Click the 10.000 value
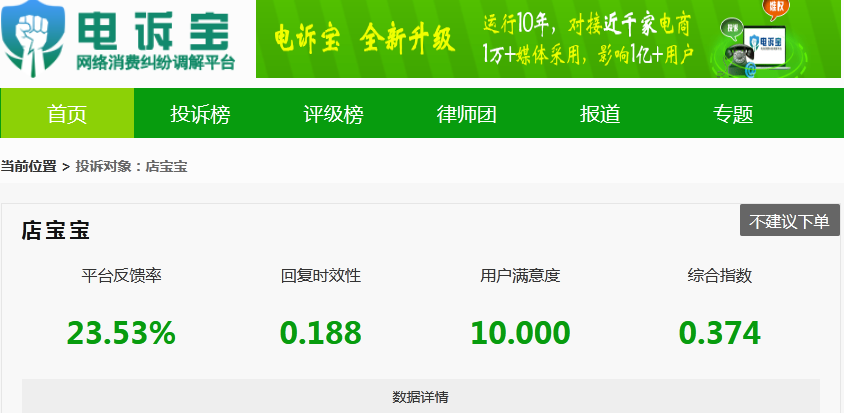 click(x=520, y=333)
